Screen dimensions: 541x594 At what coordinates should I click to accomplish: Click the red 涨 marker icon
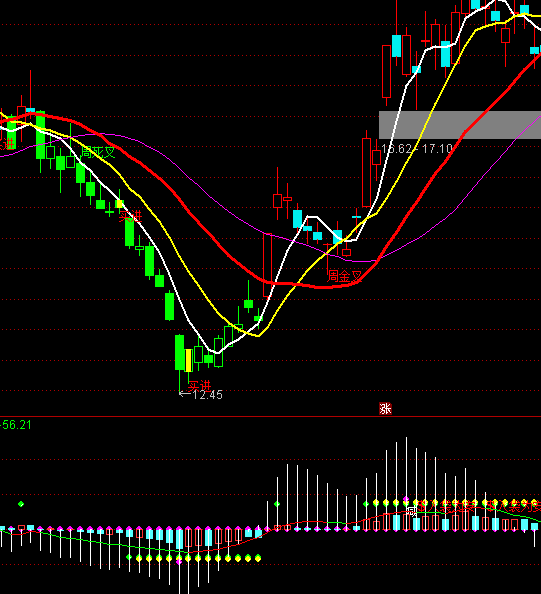pyautogui.click(x=385, y=408)
